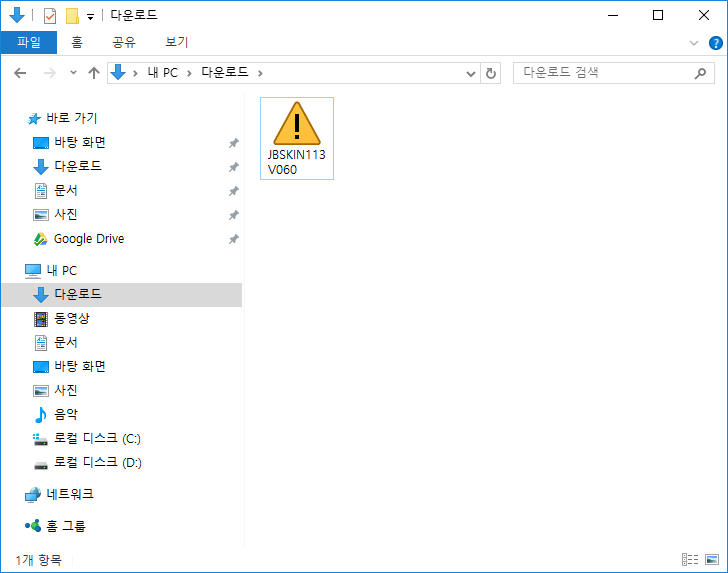Click 다운로드 in the address breadcrumb

[x=225, y=72]
